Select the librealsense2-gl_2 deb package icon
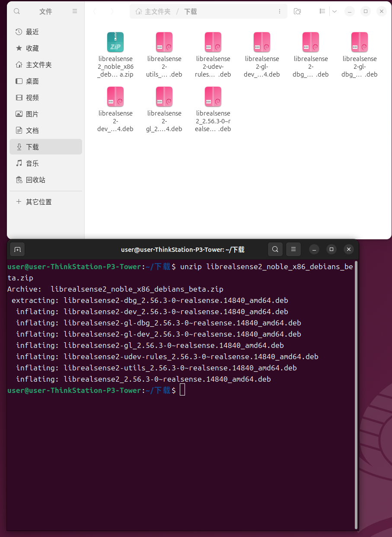392x537 pixels. (164, 96)
